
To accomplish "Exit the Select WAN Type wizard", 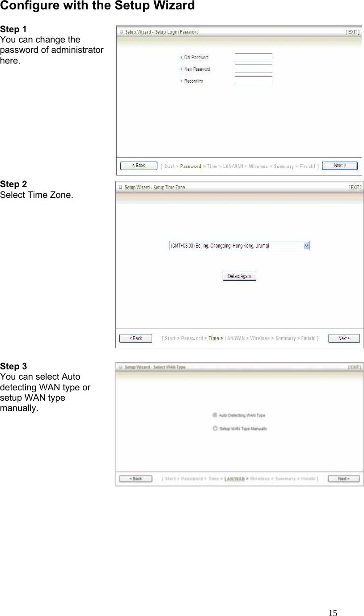I will (x=355, y=367).
